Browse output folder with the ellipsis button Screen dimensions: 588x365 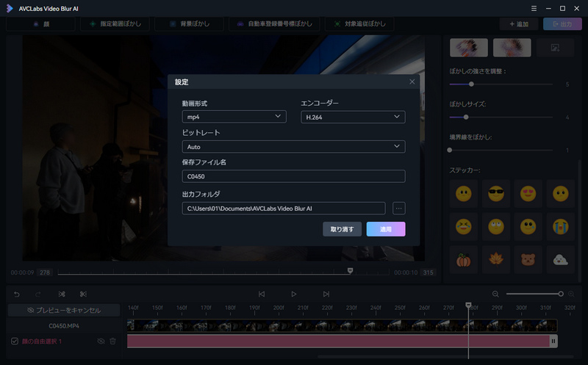pyautogui.click(x=398, y=209)
